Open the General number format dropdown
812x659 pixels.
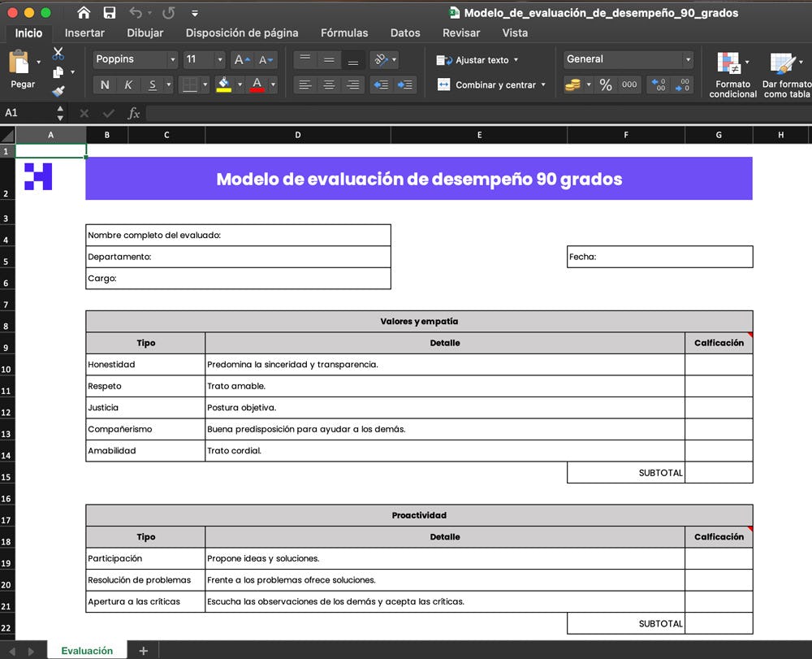coord(687,59)
